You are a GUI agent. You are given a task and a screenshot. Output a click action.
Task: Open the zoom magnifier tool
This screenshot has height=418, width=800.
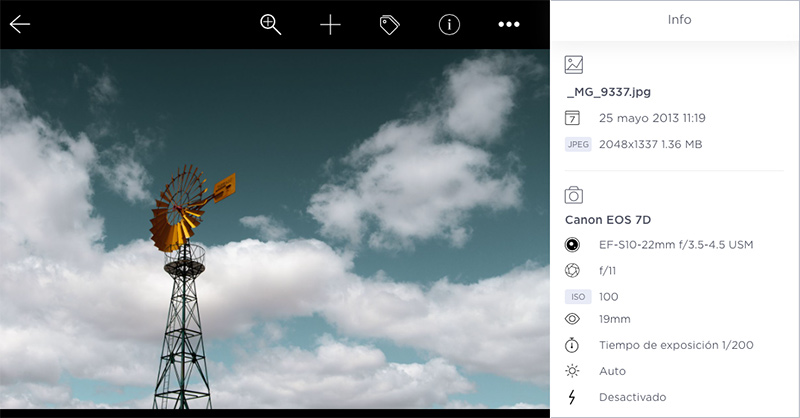click(x=270, y=24)
